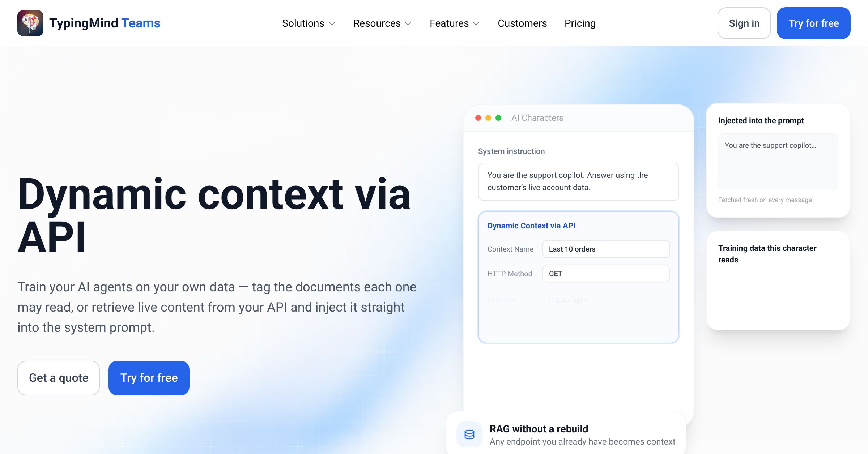Click the 'Injected into the prompt' heading
The width and height of the screenshot is (868, 454).
click(x=761, y=120)
